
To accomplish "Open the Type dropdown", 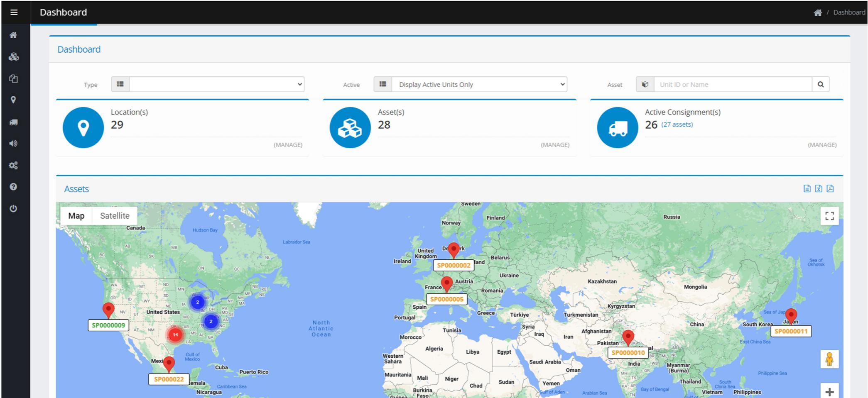I will pyautogui.click(x=216, y=84).
